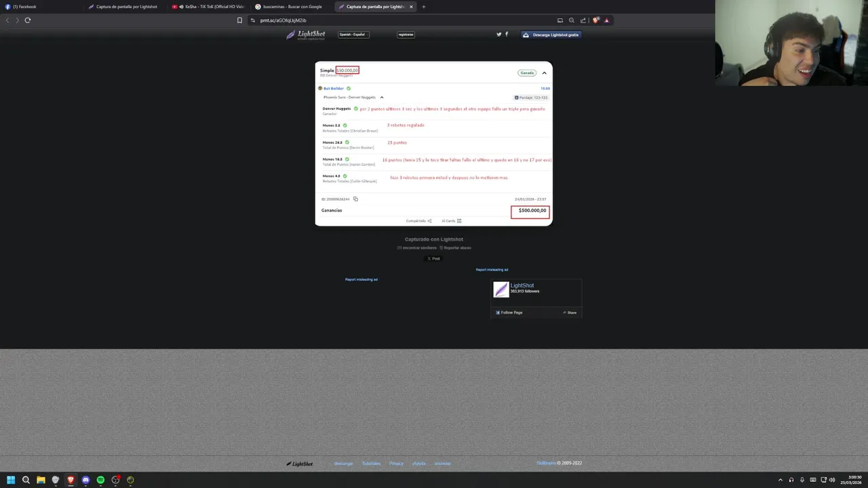Click the Follow Page button

coord(509,312)
